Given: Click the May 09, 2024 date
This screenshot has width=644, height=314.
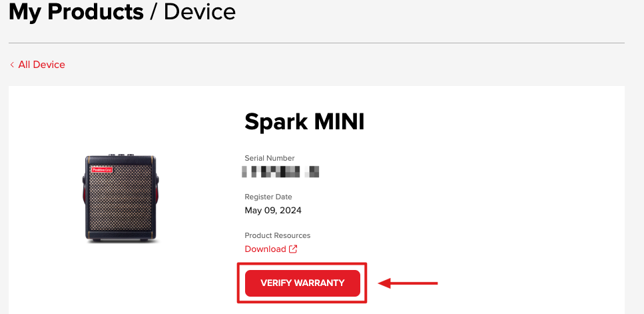Looking at the screenshot, I should [273, 211].
